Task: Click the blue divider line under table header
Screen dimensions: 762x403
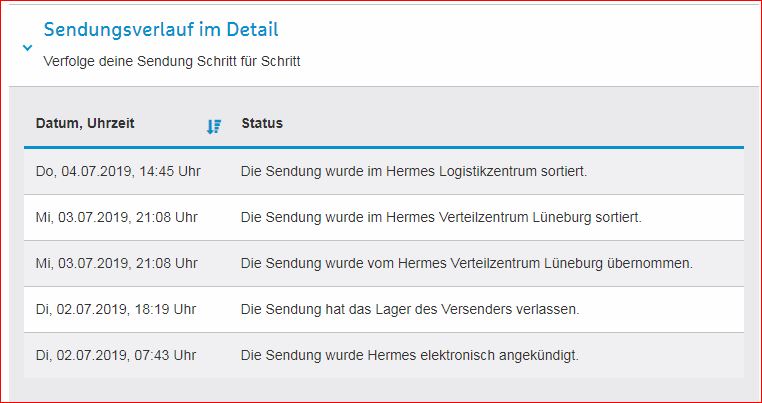Action: 384,147
